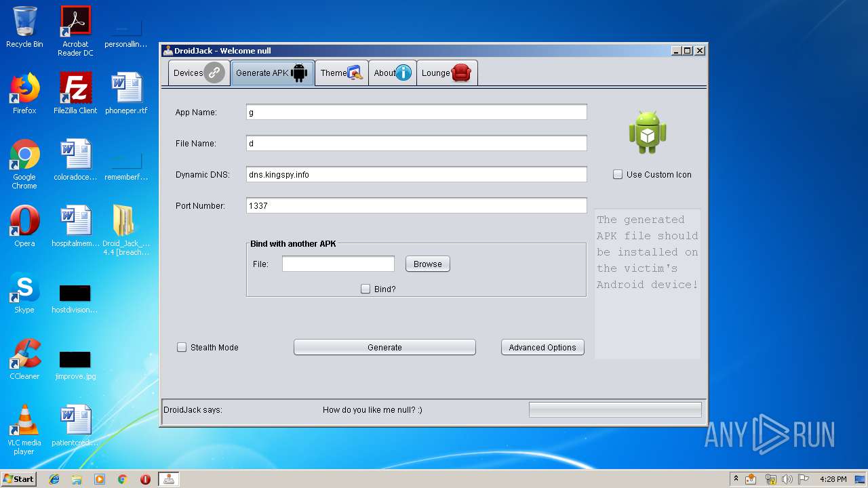
Task: Select the rememberf... desktop file
Action: [126, 164]
